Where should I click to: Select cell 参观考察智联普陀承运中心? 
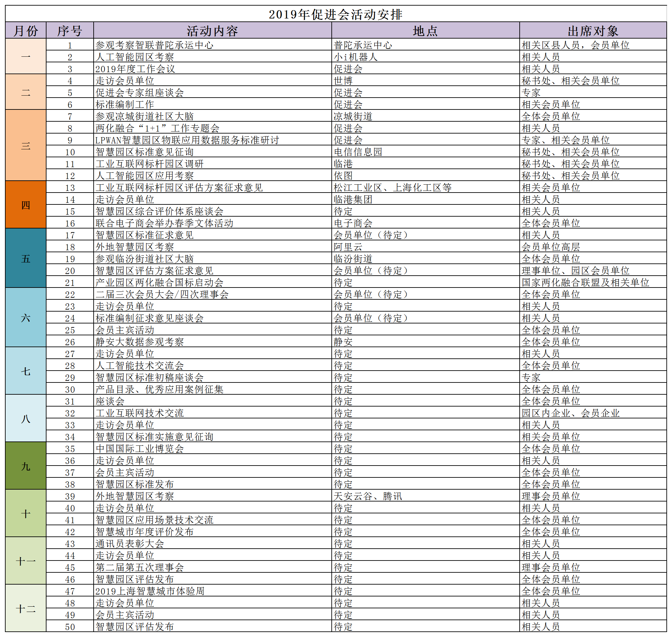pyautogui.click(x=213, y=45)
